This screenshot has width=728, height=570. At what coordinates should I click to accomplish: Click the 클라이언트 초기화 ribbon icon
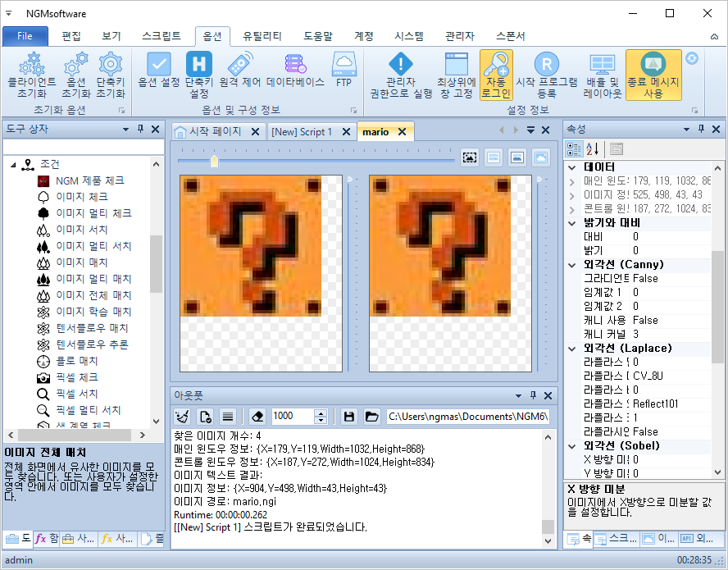32,75
